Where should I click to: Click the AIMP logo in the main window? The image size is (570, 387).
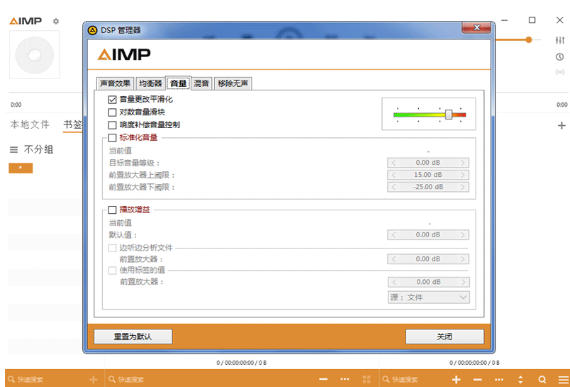point(25,21)
